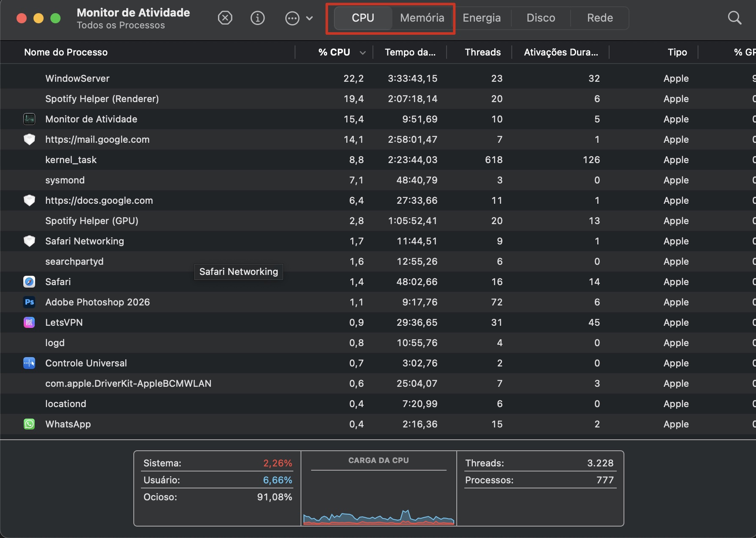Click the Monitor de Atividade app icon in the process list

pos(29,119)
